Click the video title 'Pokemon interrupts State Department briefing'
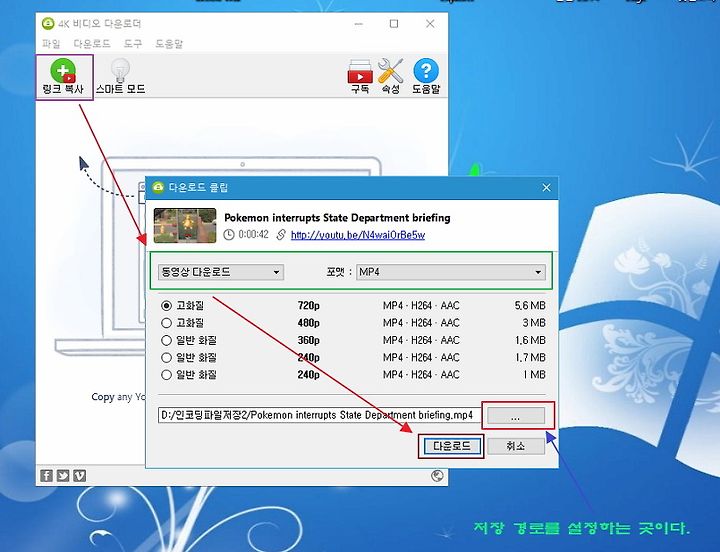720x552 pixels. 337,217
